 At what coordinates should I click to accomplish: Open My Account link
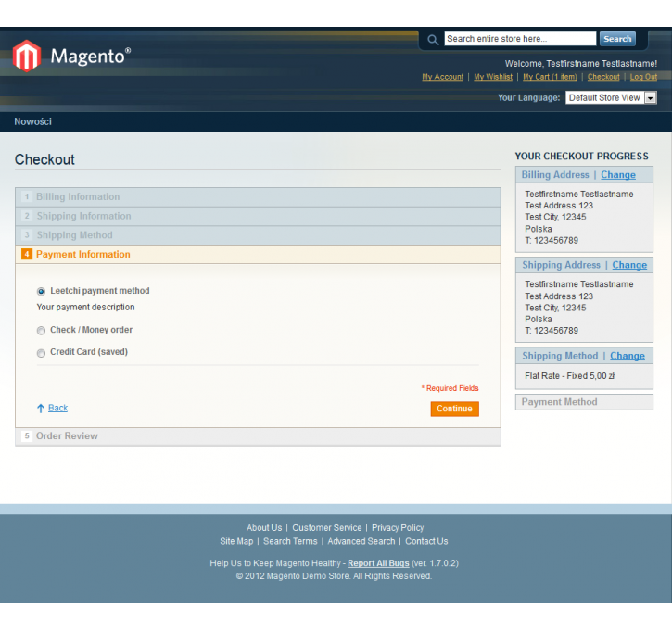443,77
